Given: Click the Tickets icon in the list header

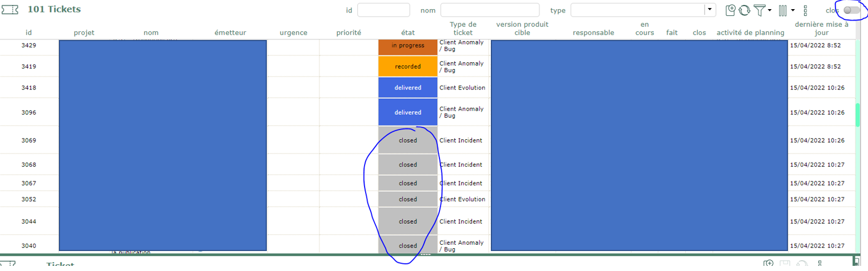Looking at the screenshot, I should tap(10, 10).
